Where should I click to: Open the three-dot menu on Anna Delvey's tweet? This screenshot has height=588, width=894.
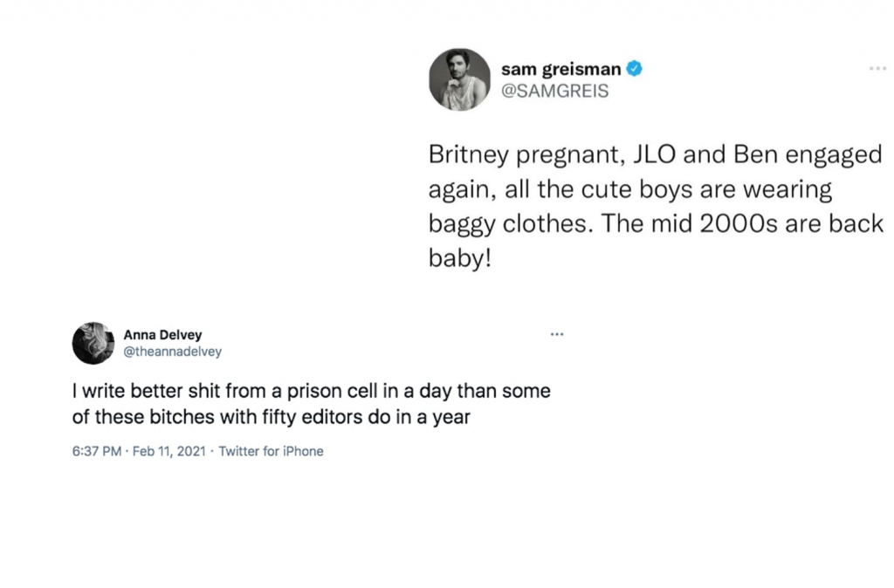pos(557,334)
